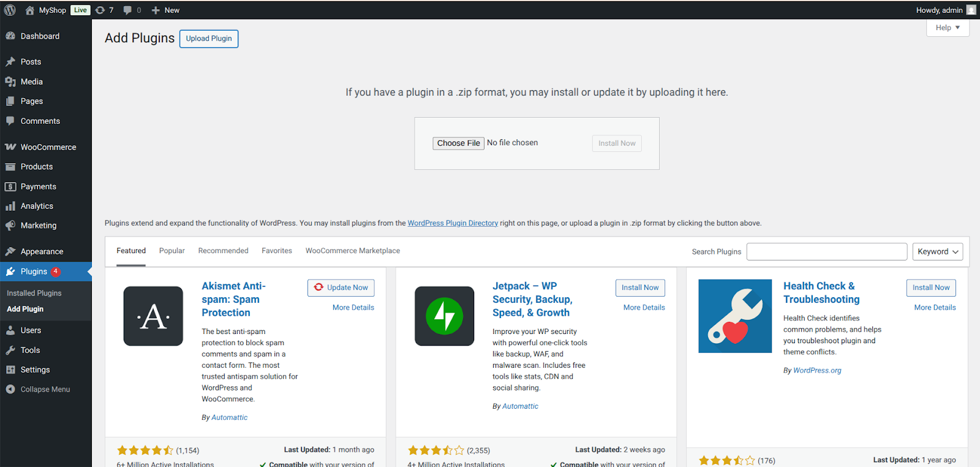
Task: Click the Health Check plugin logo
Action: [x=735, y=316]
